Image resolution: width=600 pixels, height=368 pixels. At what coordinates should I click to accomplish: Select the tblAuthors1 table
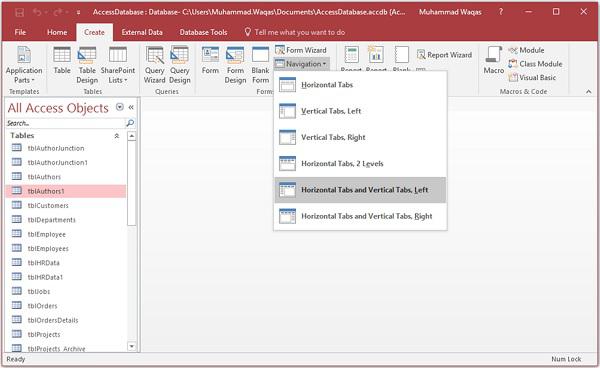coord(66,191)
